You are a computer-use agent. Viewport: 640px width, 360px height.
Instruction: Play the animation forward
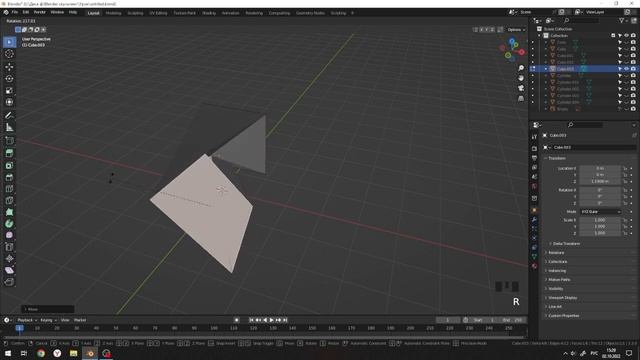271,320
